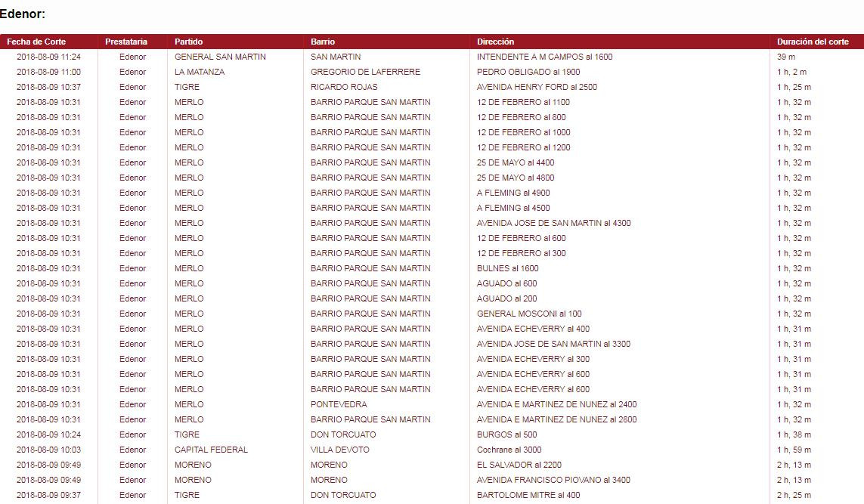Select address 'BARTOLOME MITRE al 400'
Viewport: 864px width, 504px height.
tap(528, 495)
